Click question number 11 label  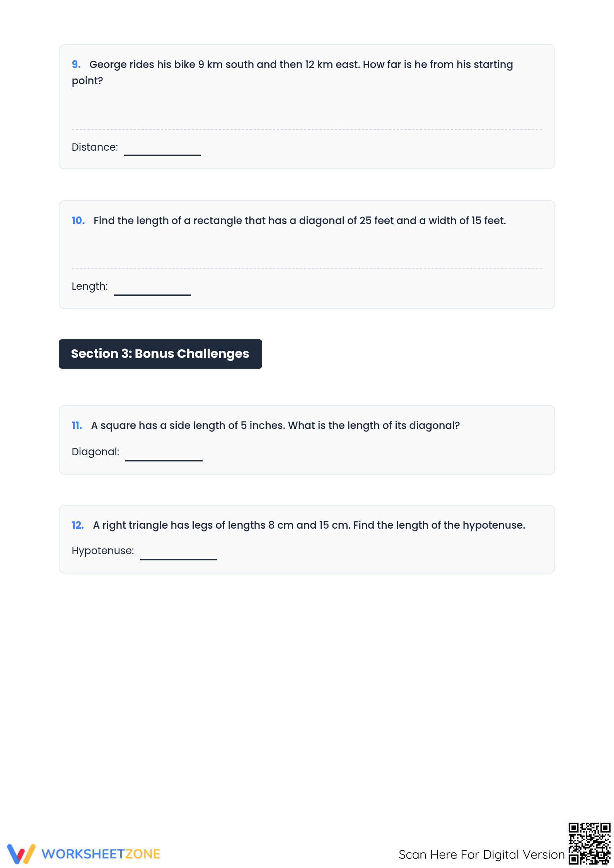77,425
